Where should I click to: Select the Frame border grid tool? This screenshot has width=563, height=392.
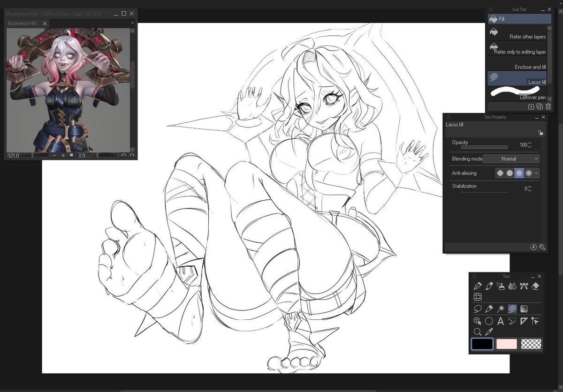478,297
